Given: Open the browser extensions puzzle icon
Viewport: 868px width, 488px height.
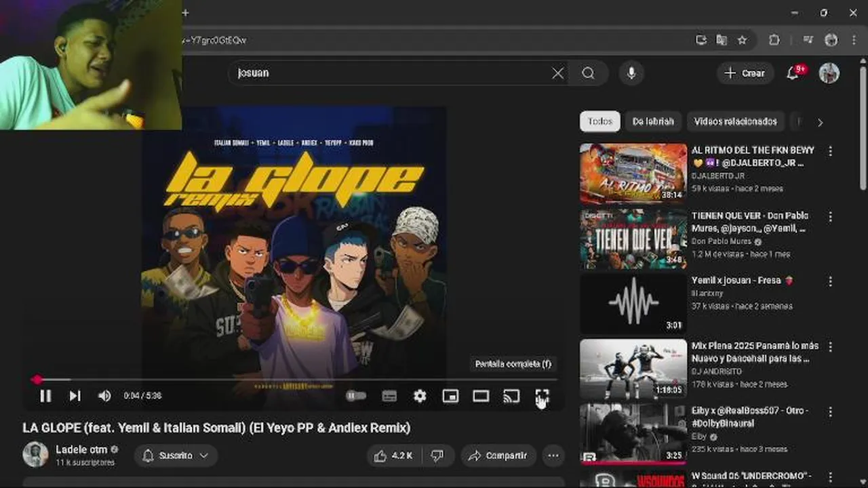Looking at the screenshot, I should point(774,40).
